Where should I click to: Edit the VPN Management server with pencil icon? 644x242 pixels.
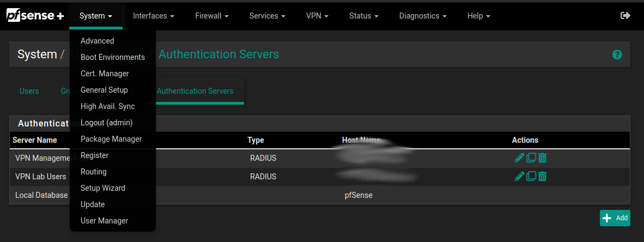click(x=519, y=158)
